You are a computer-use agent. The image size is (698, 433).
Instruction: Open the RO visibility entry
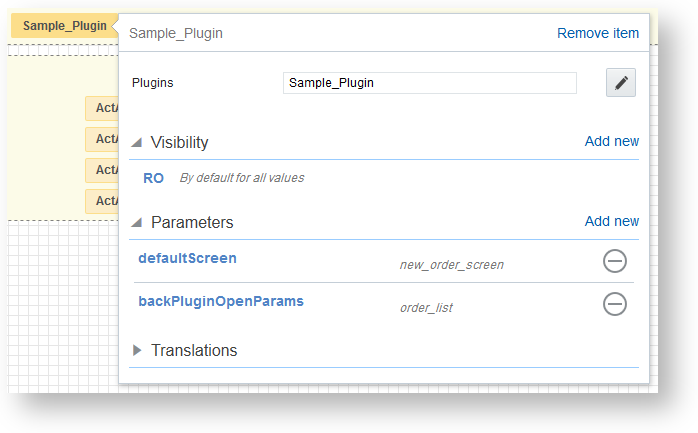coord(153,178)
